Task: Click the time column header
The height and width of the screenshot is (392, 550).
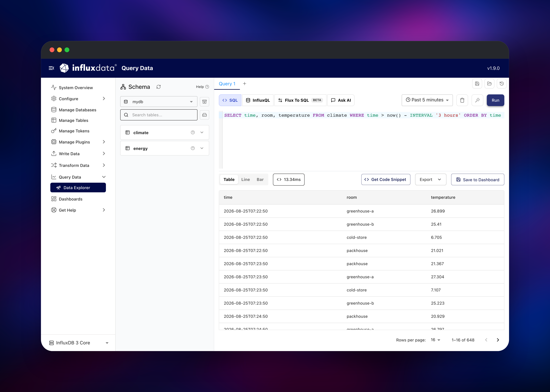Action: (228, 197)
